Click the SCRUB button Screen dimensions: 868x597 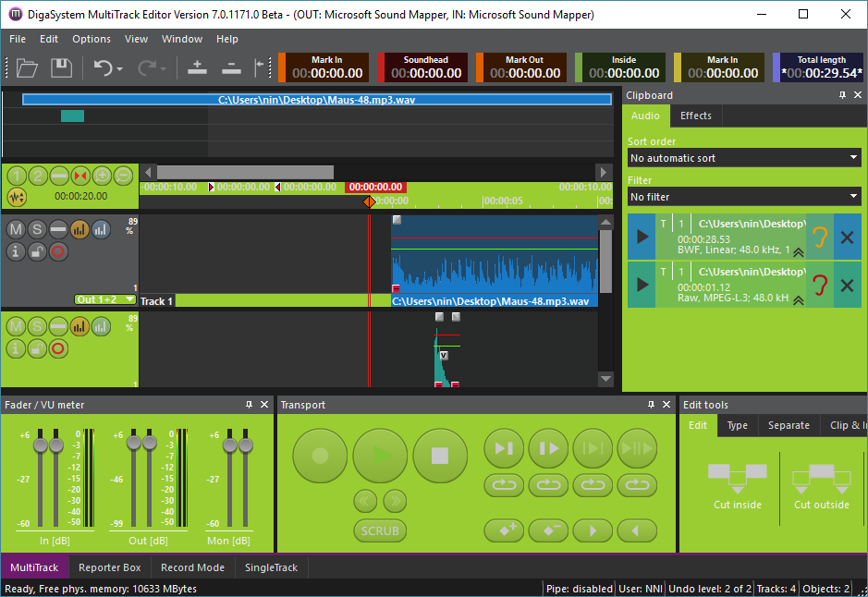point(380,530)
